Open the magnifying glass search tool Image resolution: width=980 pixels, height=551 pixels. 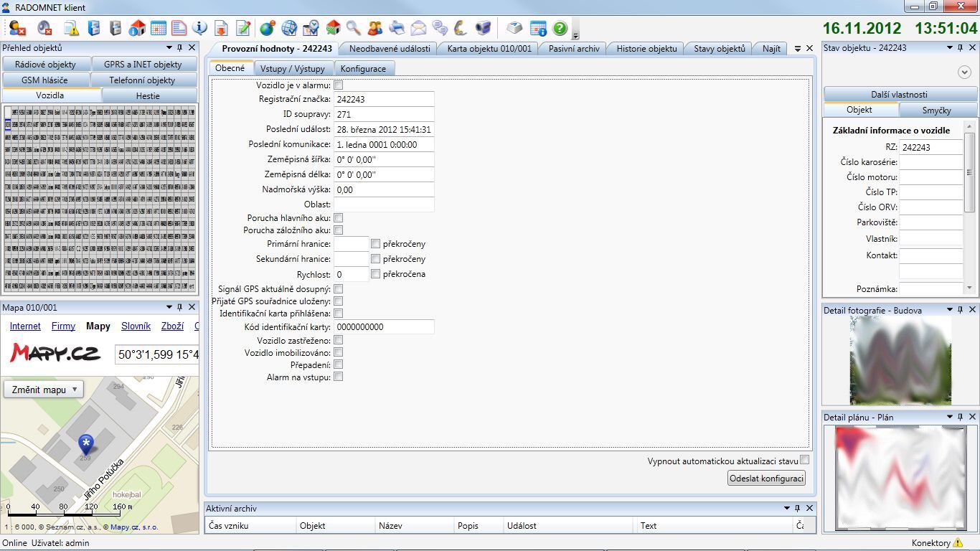(353, 28)
